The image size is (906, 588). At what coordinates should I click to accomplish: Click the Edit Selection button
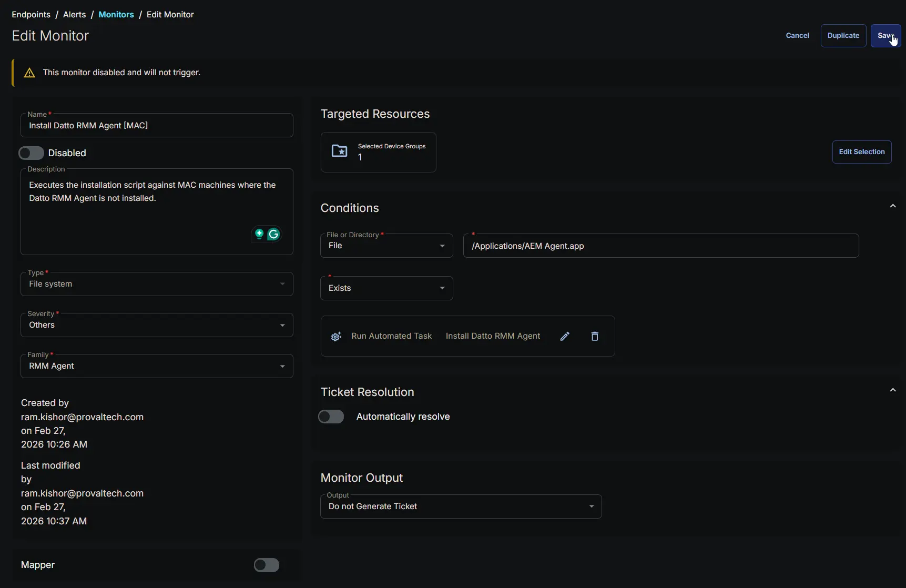[x=861, y=152]
